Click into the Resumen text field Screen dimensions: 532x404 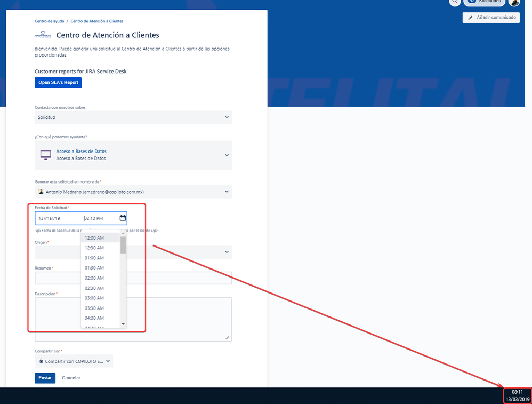coord(133,278)
